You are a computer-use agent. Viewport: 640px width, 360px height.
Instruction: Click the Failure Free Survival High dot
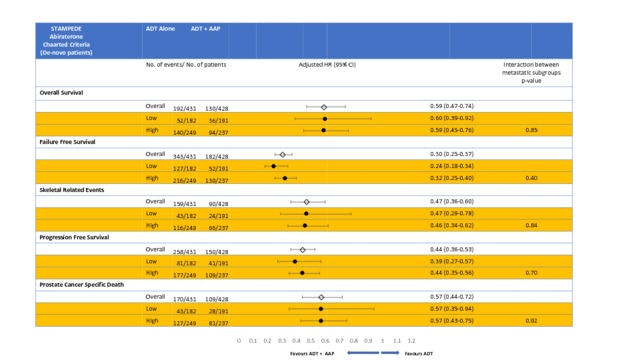pos(285,178)
